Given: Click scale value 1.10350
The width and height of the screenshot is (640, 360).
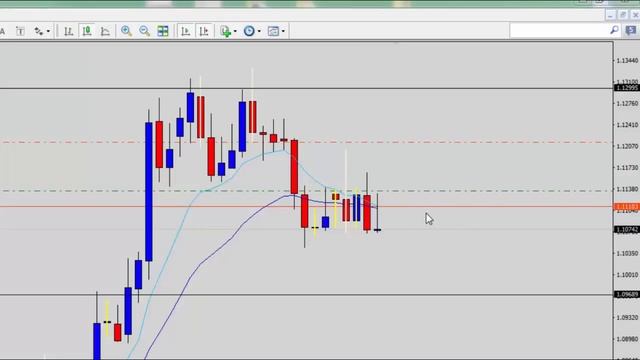Looking at the screenshot, I should (x=627, y=253).
